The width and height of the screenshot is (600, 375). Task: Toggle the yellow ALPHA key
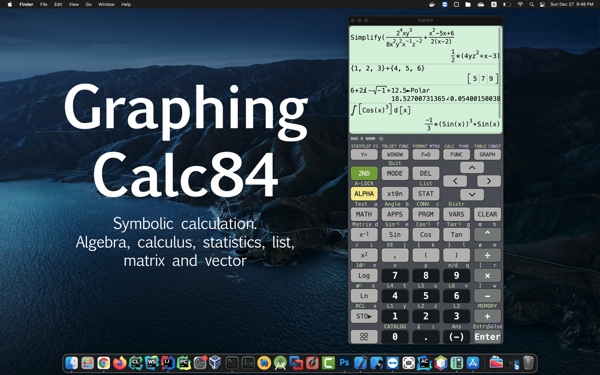pyautogui.click(x=364, y=194)
